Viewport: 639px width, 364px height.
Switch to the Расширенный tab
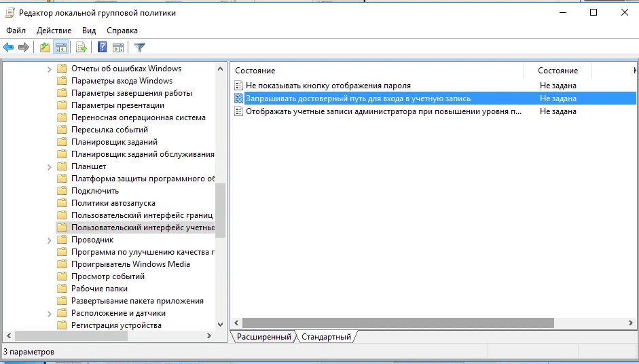coord(264,337)
